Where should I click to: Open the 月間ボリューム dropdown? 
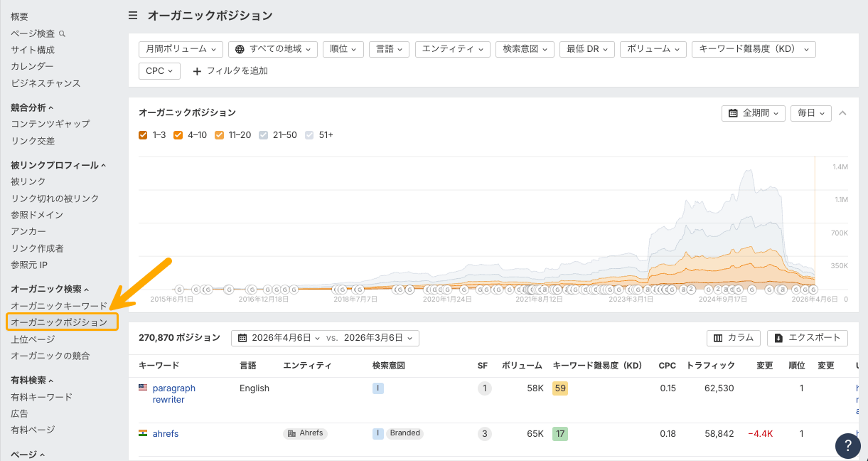(181, 49)
